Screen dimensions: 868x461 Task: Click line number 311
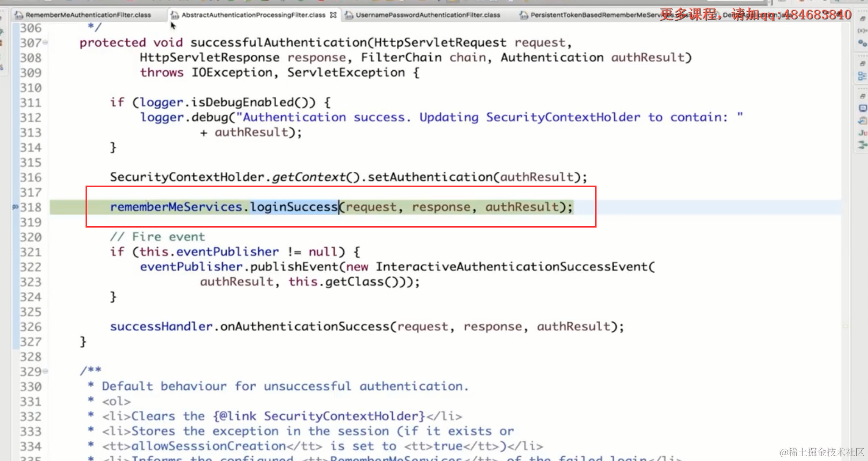[x=31, y=102]
